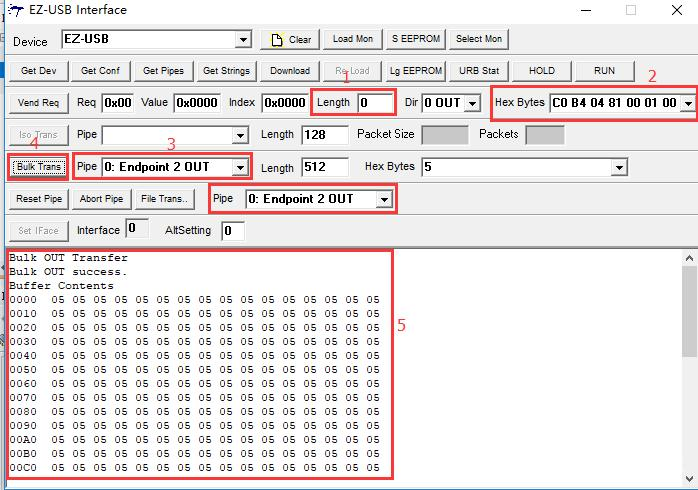Click the Get Conf button
This screenshot has height=490, width=698.
[x=101, y=71]
